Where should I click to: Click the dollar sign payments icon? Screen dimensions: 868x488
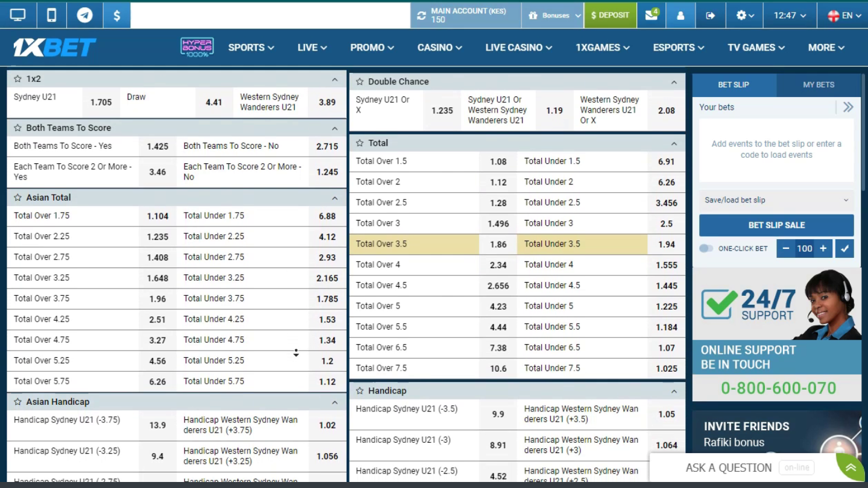[117, 16]
